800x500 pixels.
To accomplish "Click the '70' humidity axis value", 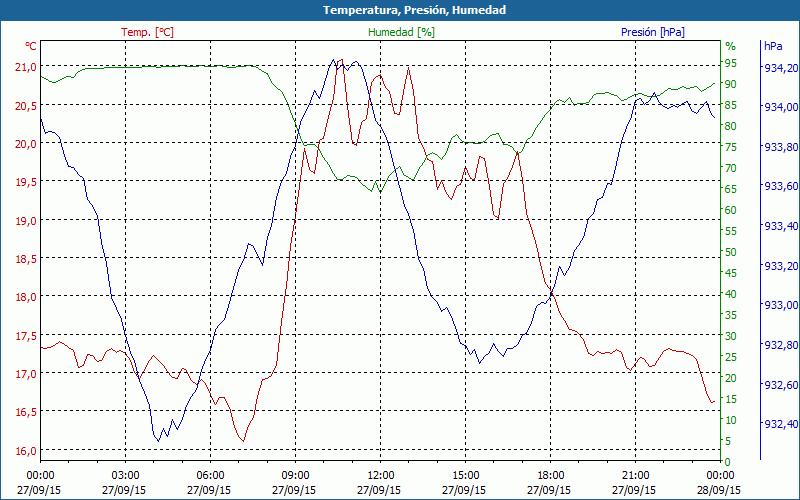I will tap(731, 168).
